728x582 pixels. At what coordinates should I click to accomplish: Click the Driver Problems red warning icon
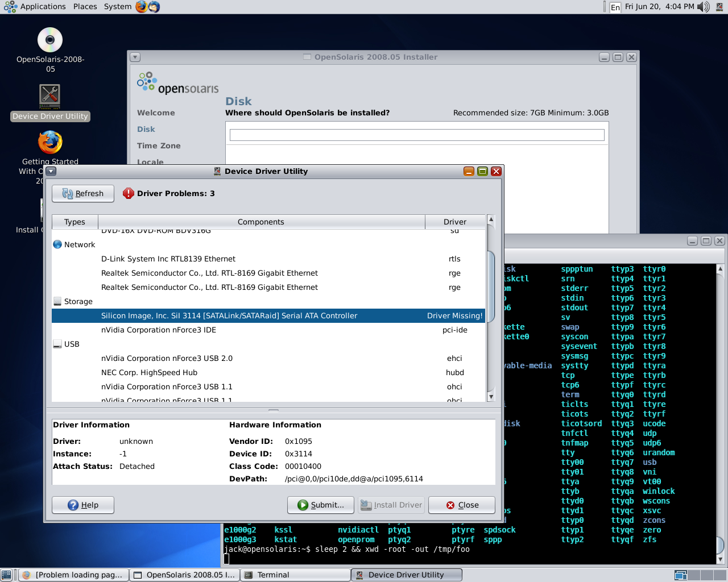click(x=129, y=193)
